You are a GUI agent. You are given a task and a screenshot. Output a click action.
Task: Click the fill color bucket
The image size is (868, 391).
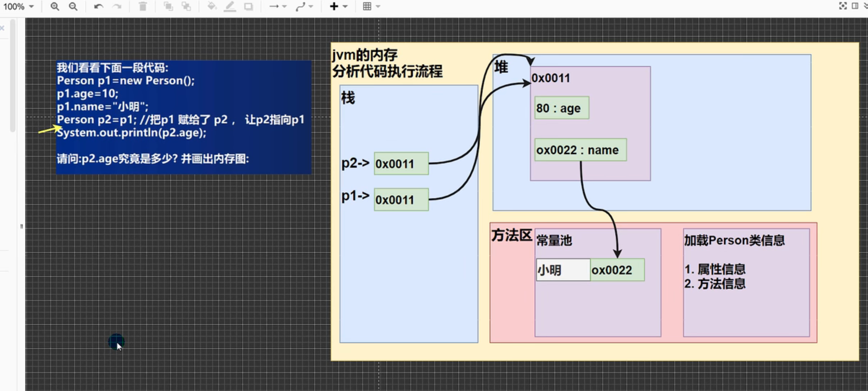pos(212,6)
